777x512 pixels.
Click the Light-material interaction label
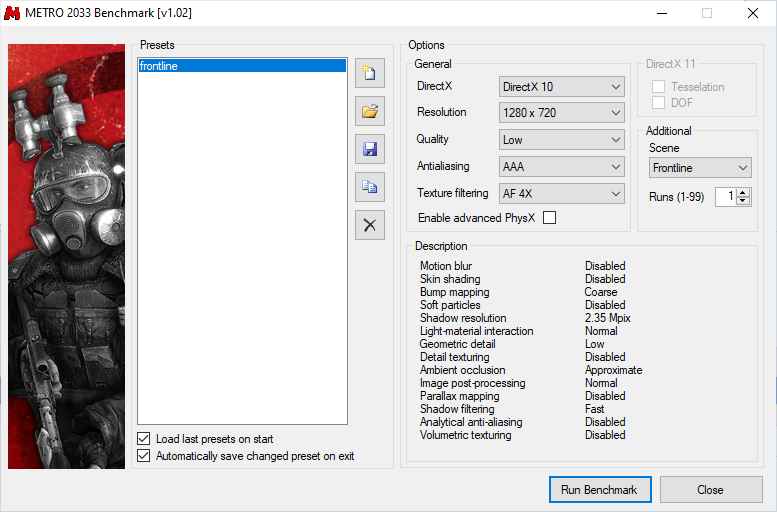tap(477, 331)
